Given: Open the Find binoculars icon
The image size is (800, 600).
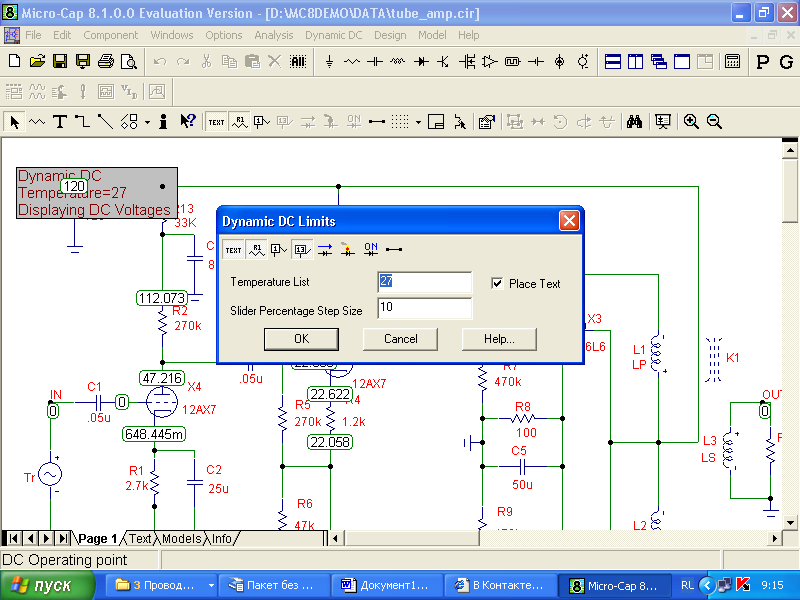Looking at the screenshot, I should click(634, 122).
